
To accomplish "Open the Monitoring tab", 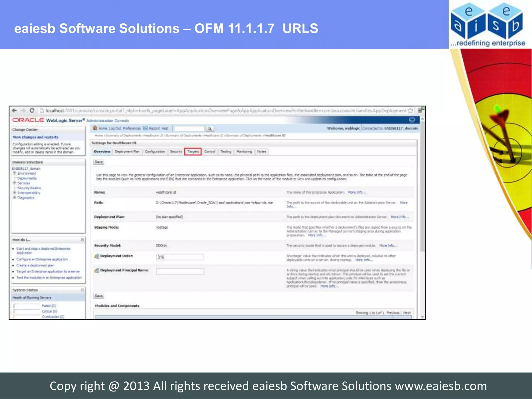I will 244,151.
